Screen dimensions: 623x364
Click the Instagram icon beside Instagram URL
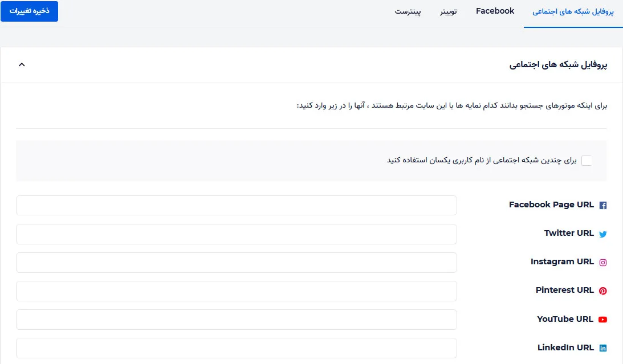click(x=602, y=263)
